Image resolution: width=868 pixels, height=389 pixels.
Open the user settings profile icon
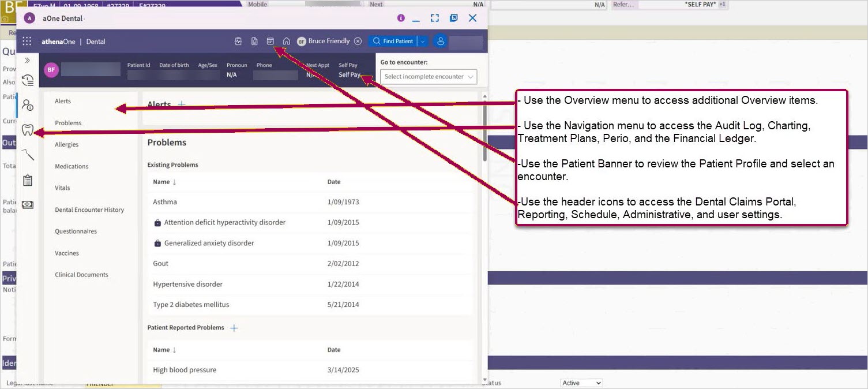pyautogui.click(x=440, y=41)
